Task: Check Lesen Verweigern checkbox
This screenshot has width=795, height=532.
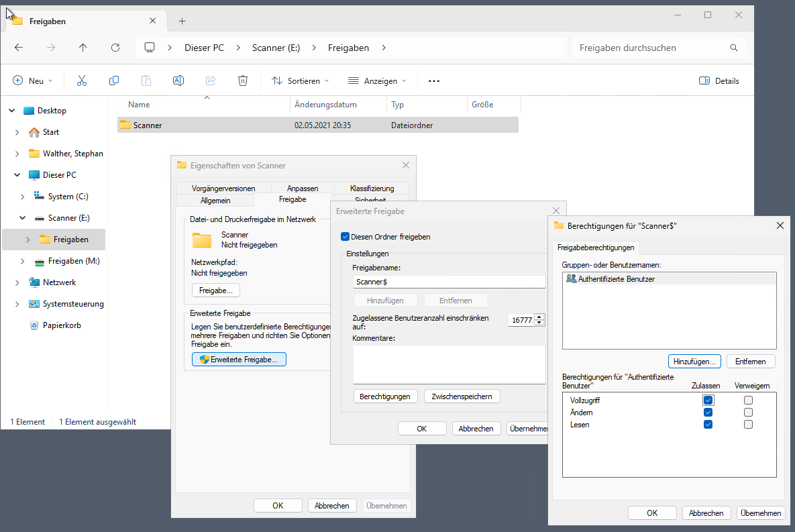Action: [748, 425]
